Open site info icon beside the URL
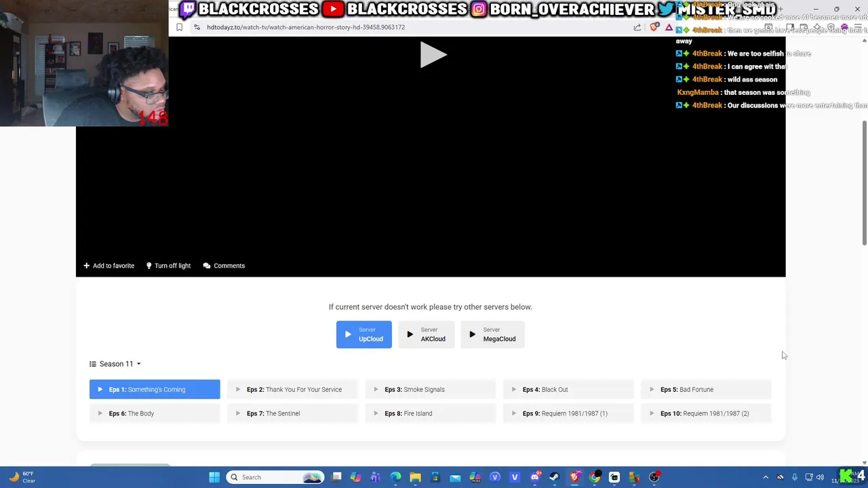The height and width of the screenshot is (488, 868). [x=197, y=27]
